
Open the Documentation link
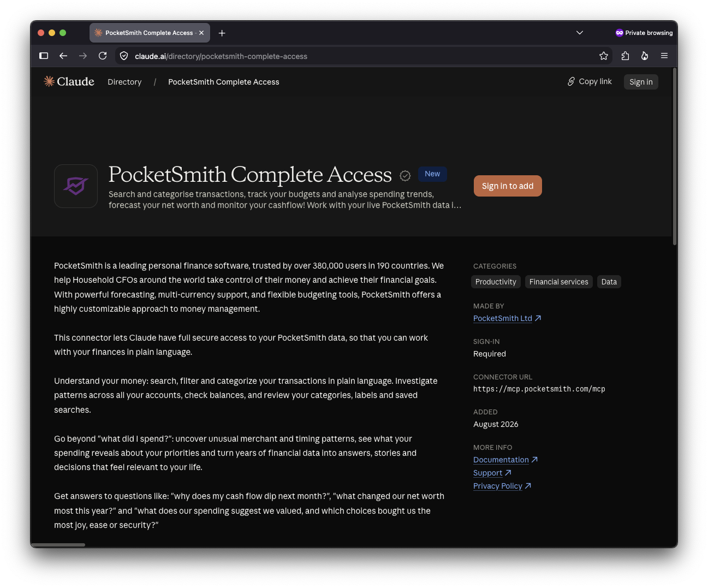(505, 460)
